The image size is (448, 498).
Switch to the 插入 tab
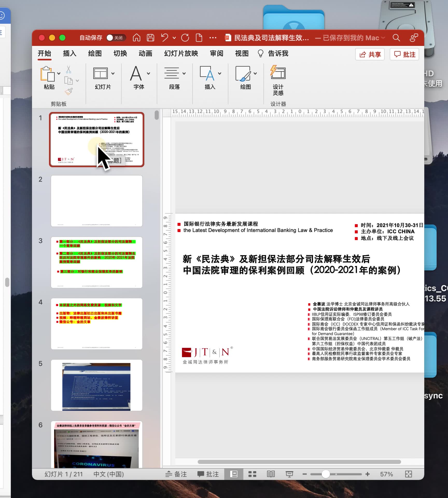coord(69,53)
